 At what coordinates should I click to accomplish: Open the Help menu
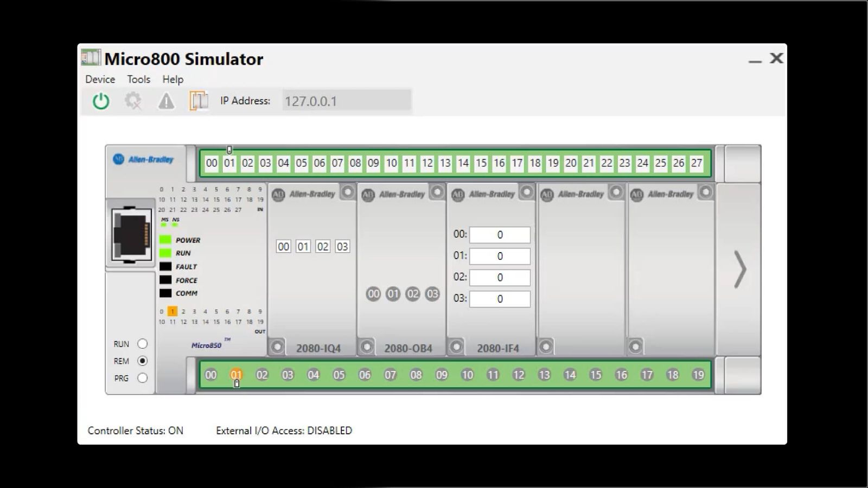173,79
